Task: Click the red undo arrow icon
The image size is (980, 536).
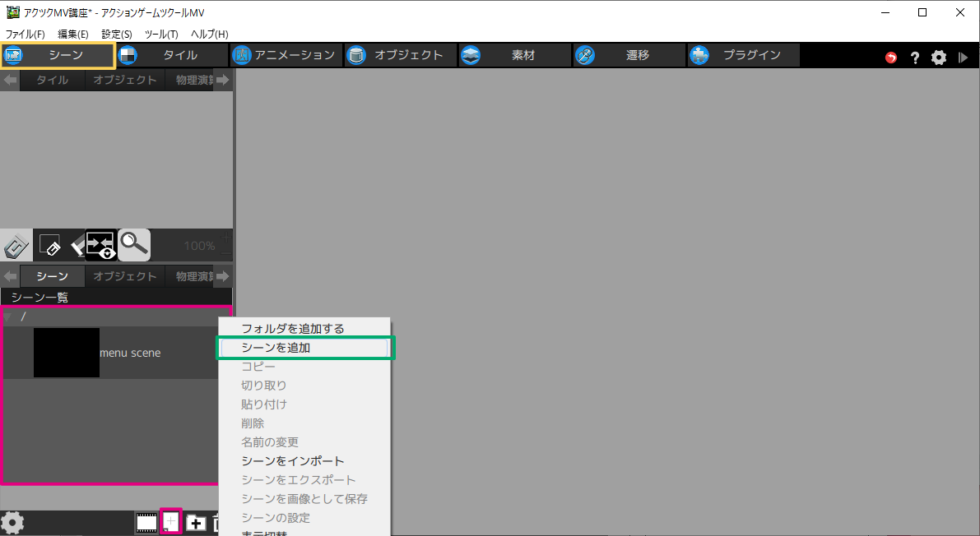Action: tap(891, 58)
